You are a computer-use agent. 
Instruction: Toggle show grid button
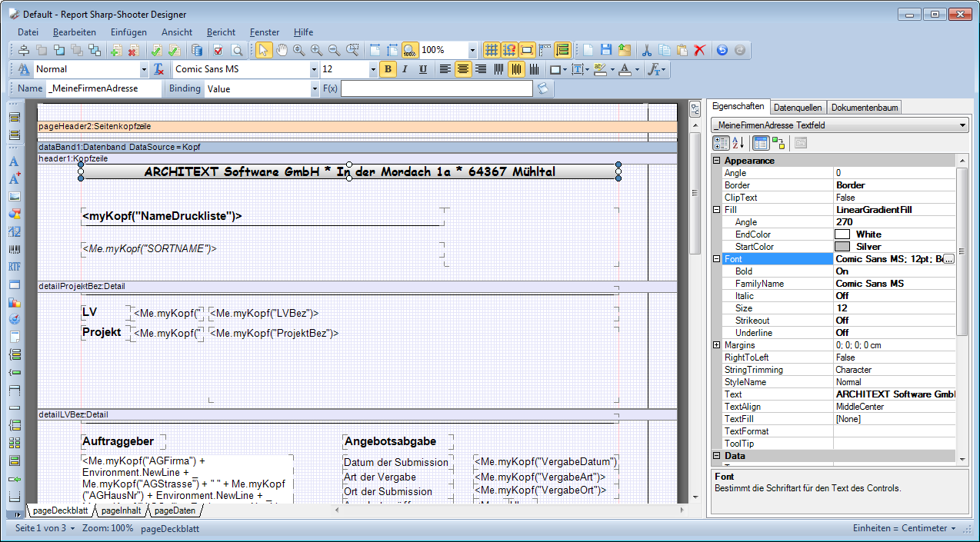[492, 50]
